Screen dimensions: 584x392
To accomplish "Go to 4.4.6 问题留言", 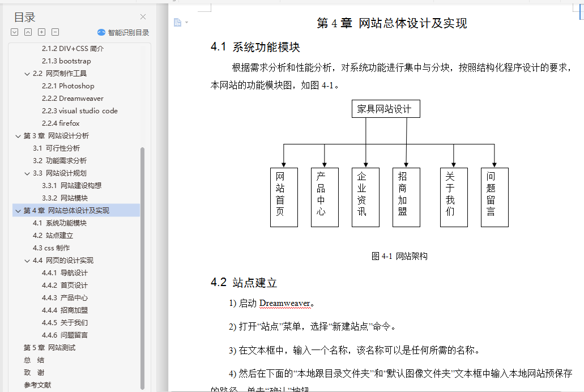I will click(x=65, y=335).
